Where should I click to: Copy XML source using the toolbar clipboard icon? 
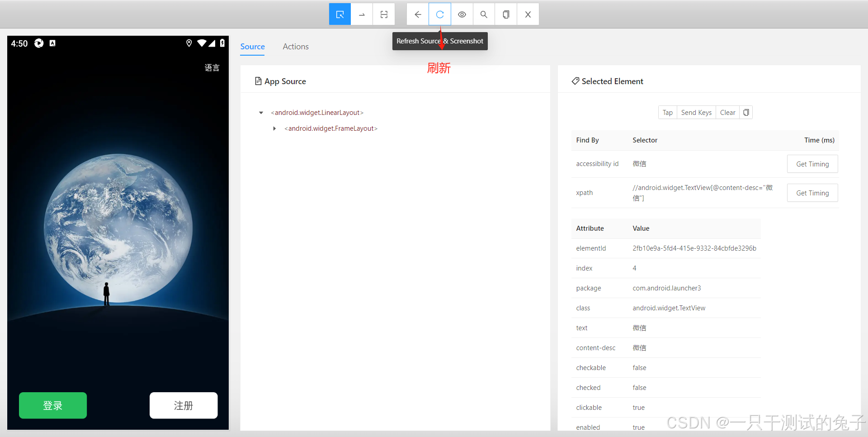click(x=506, y=14)
